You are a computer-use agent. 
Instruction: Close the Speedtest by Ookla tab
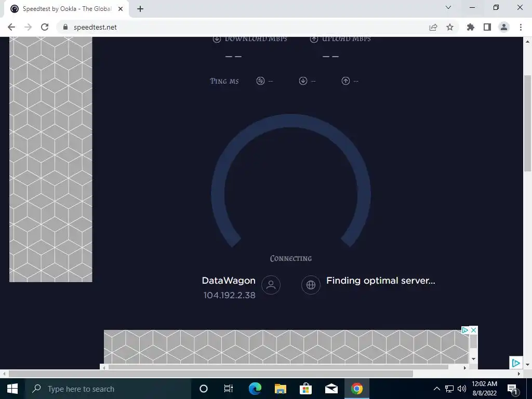point(121,9)
